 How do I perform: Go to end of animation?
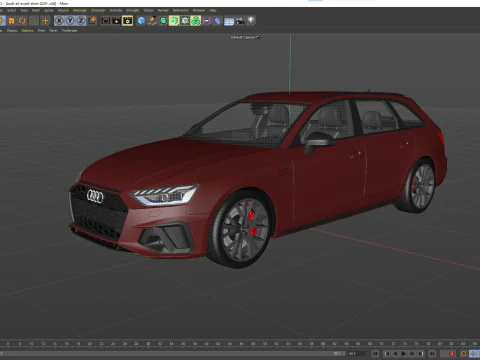432,353
